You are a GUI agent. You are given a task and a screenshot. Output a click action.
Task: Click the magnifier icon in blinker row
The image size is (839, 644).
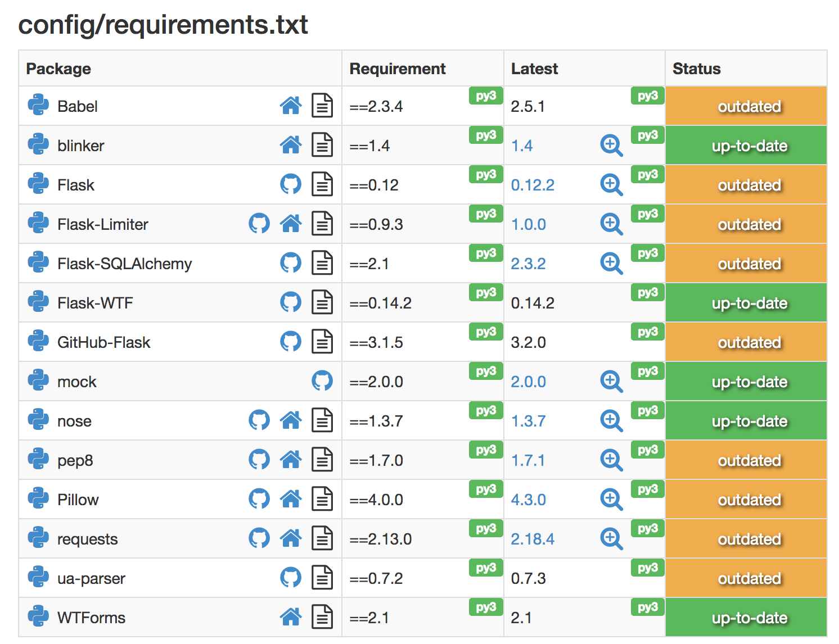point(611,146)
